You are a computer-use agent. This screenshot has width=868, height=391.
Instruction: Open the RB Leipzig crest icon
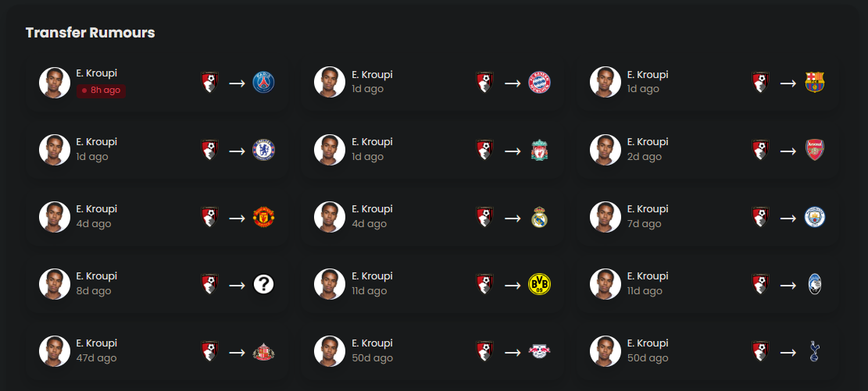coord(539,351)
